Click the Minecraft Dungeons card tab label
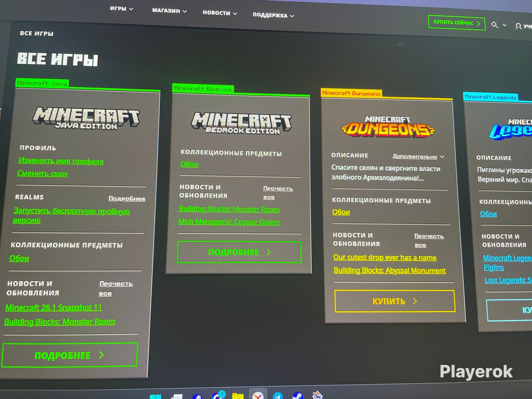Image resolution: width=532 pixels, height=399 pixels. 351,93
